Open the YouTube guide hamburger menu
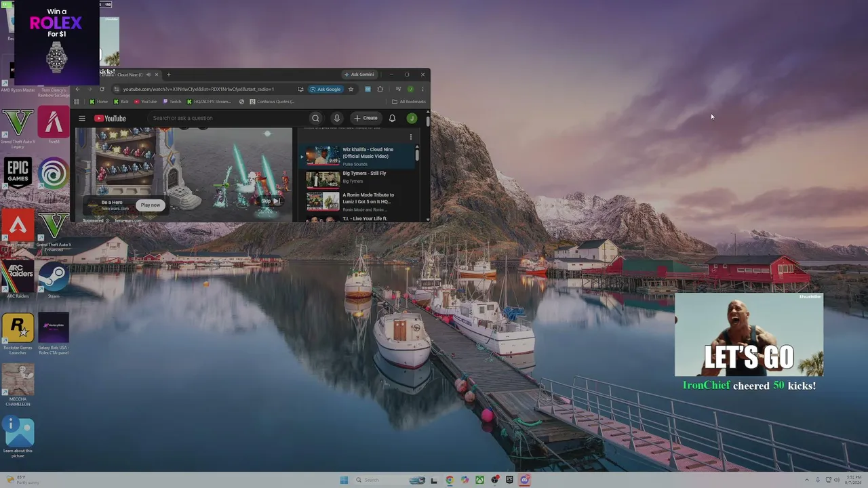868x488 pixels. pos(82,118)
